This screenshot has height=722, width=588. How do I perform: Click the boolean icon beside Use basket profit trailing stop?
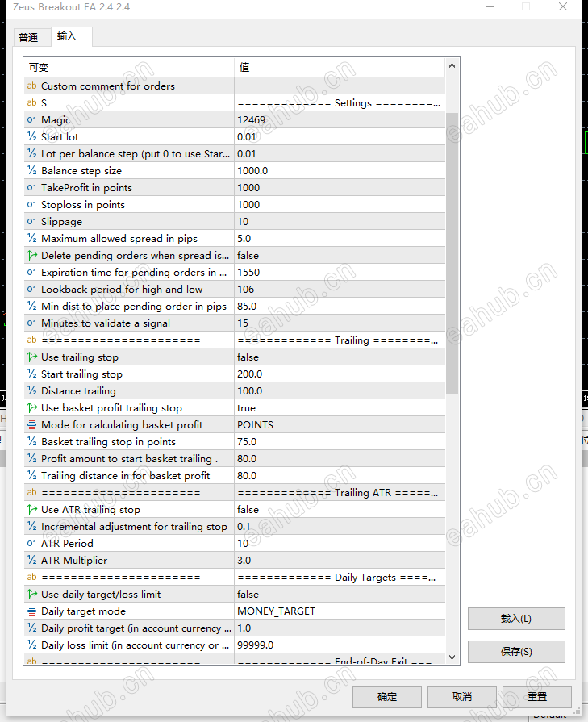click(x=31, y=408)
